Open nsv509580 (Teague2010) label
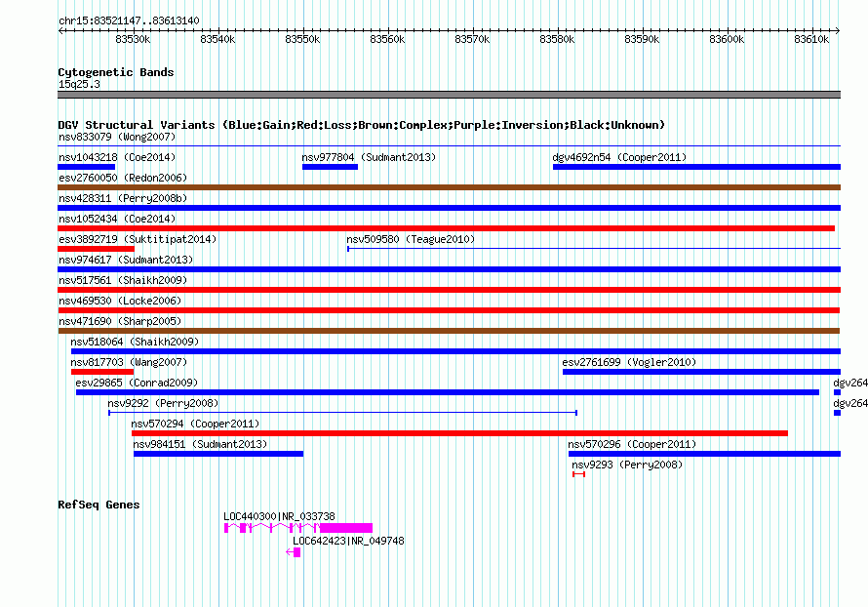The width and height of the screenshot is (868, 607). click(411, 239)
